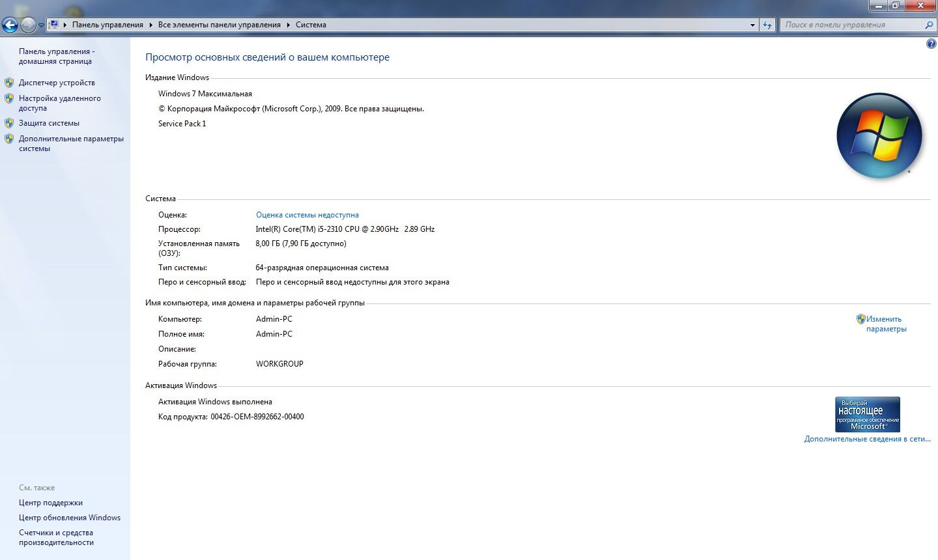Open 'Центр обновления Windows' link
The image size is (938, 560).
tap(70, 518)
